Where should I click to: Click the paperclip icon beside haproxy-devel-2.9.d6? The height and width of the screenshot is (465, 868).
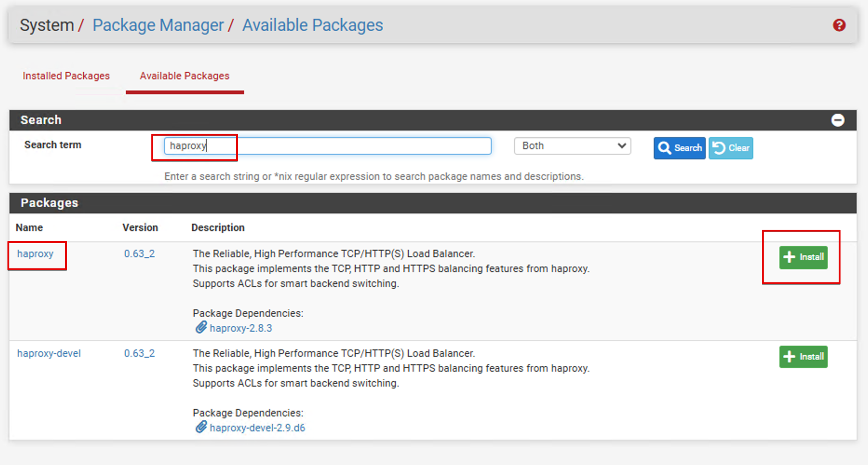pos(201,427)
